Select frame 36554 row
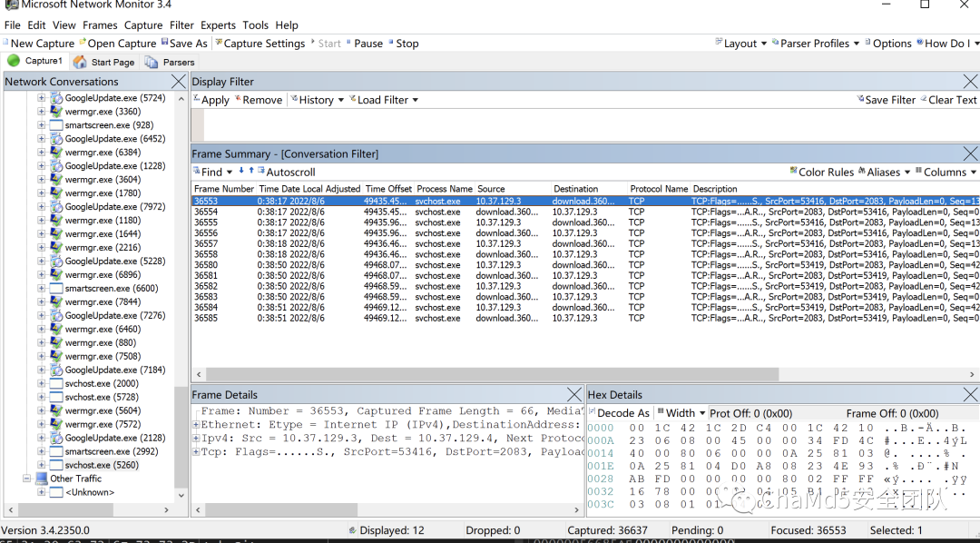The height and width of the screenshot is (543, 980). pos(585,212)
